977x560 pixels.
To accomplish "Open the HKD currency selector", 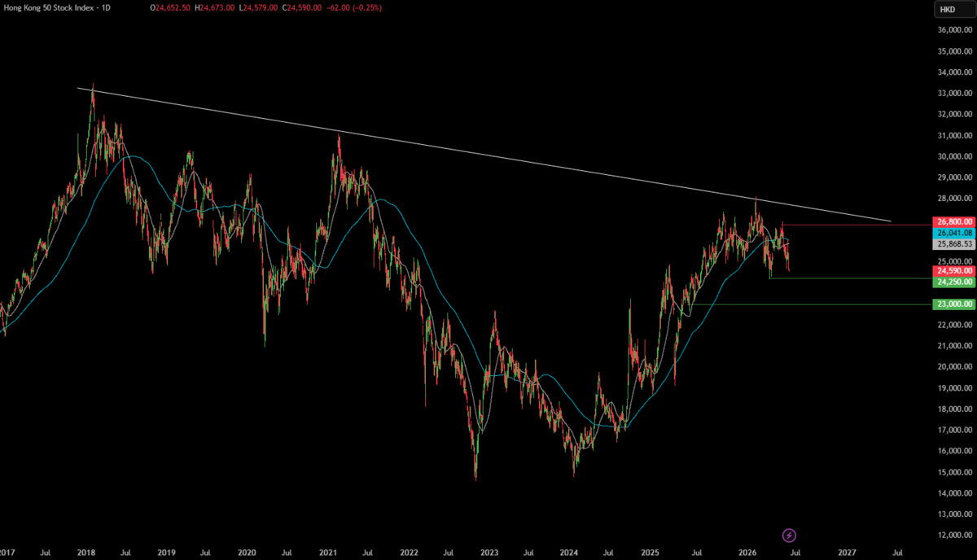I will 948,9.
